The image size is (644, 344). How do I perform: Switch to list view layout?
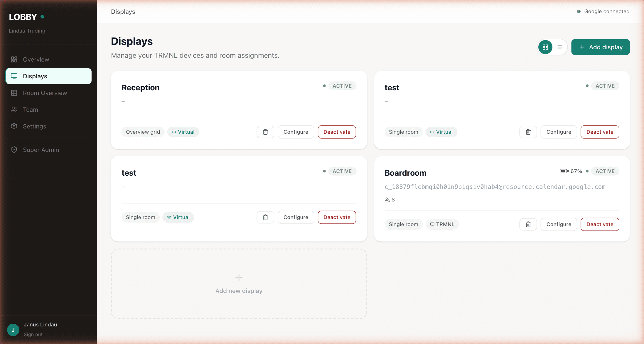[x=559, y=47]
